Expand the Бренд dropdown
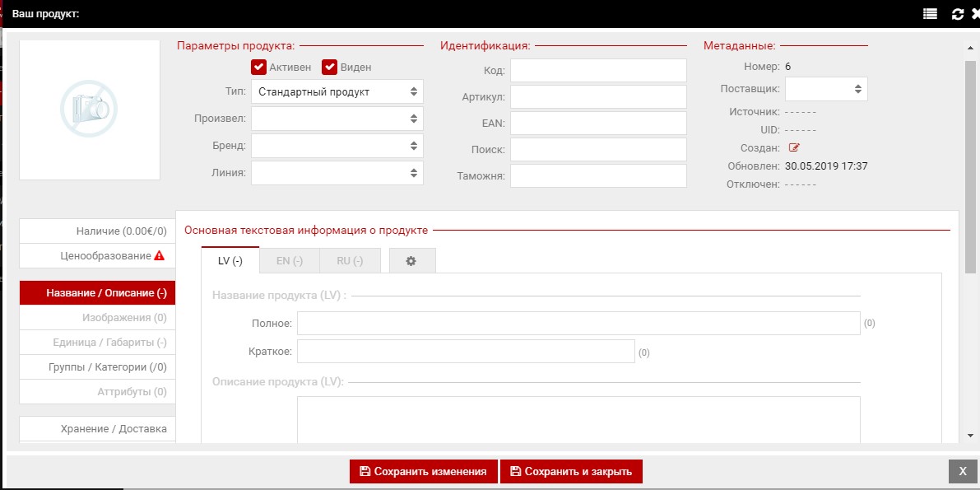Screen dimensions: 980x490 click(x=337, y=146)
